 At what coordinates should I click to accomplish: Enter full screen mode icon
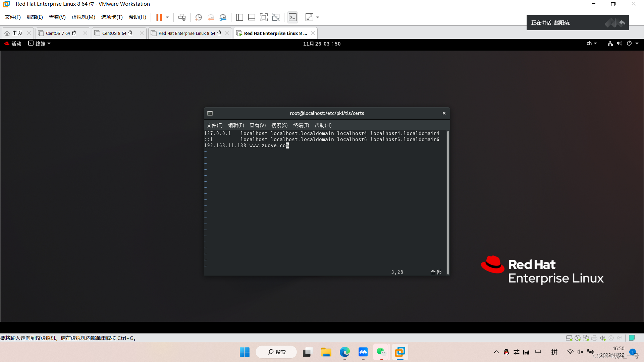[264, 17]
